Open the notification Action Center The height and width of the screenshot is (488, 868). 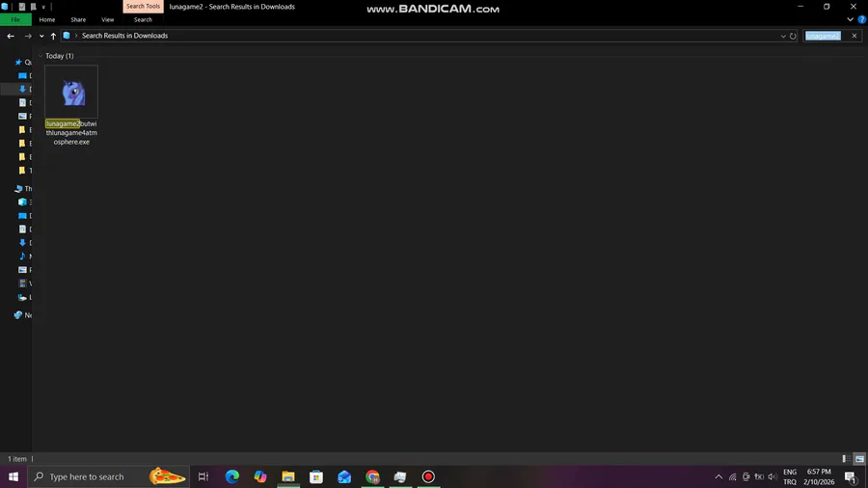(x=852, y=476)
